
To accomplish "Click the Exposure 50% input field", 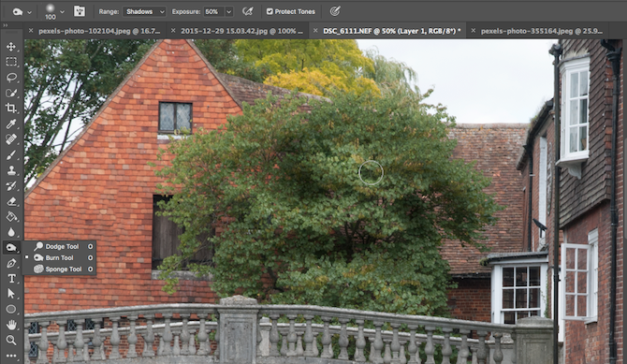I will [x=213, y=11].
